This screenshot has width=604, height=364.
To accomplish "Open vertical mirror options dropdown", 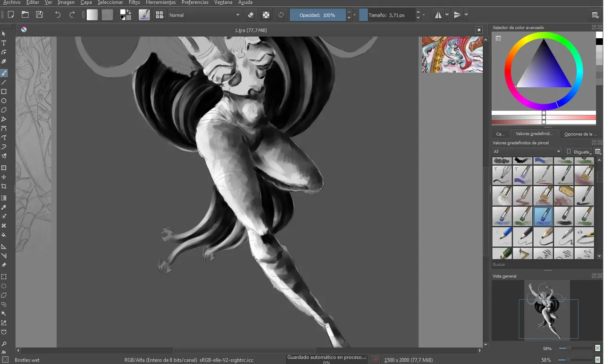I will click(466, 15).
